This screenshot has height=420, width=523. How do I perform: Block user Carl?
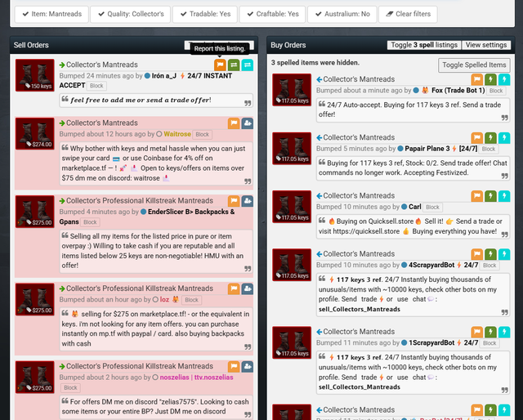(x=432, y=208)
